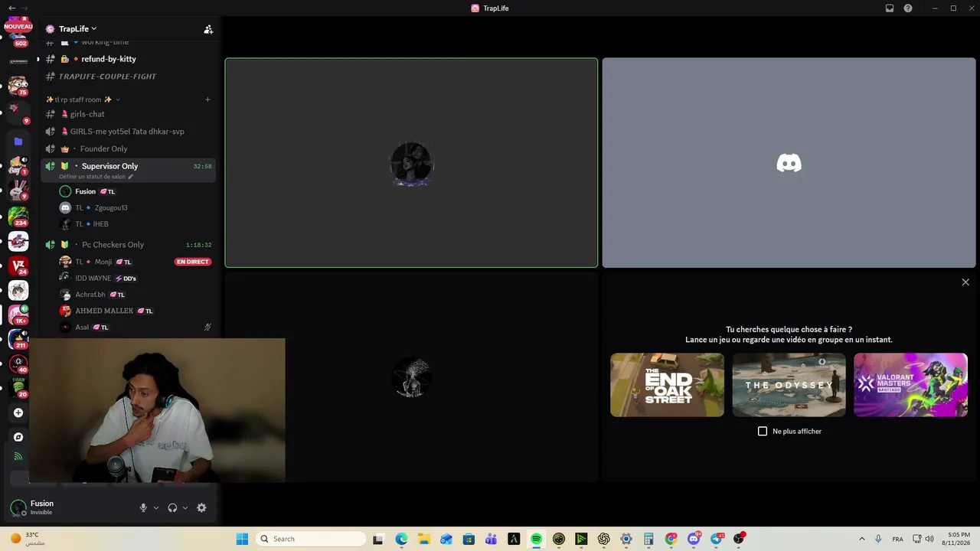980x551 pixels.
Task: Open the server with 24 notification badge
Action: [18, 266]
